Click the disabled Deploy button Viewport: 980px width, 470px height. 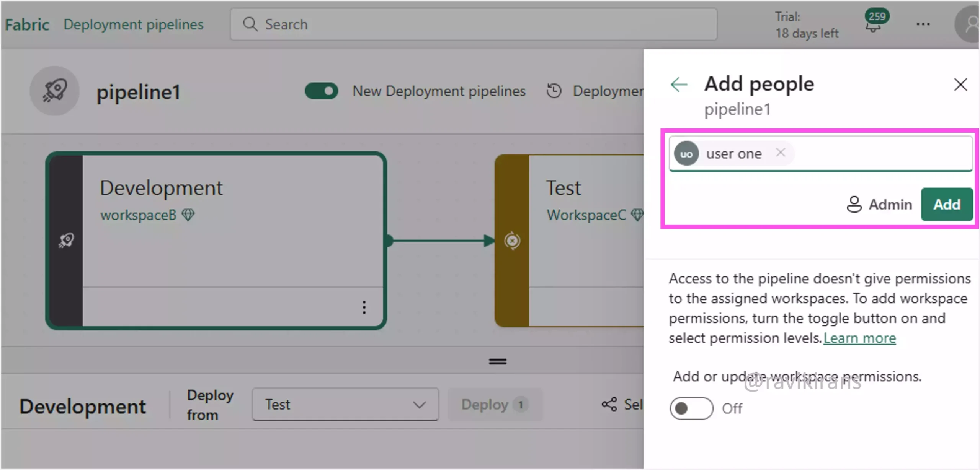[x=495, y=405]
